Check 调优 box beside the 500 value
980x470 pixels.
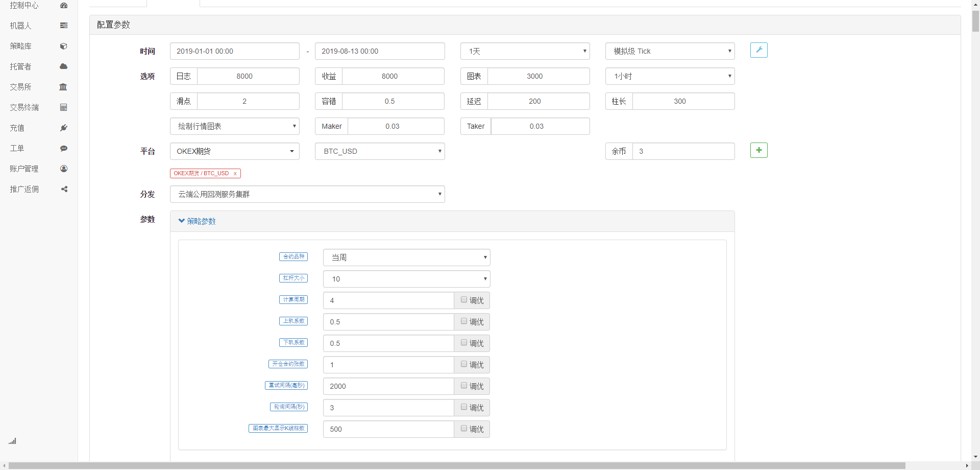pyautogui.click(x=464, y=429)
